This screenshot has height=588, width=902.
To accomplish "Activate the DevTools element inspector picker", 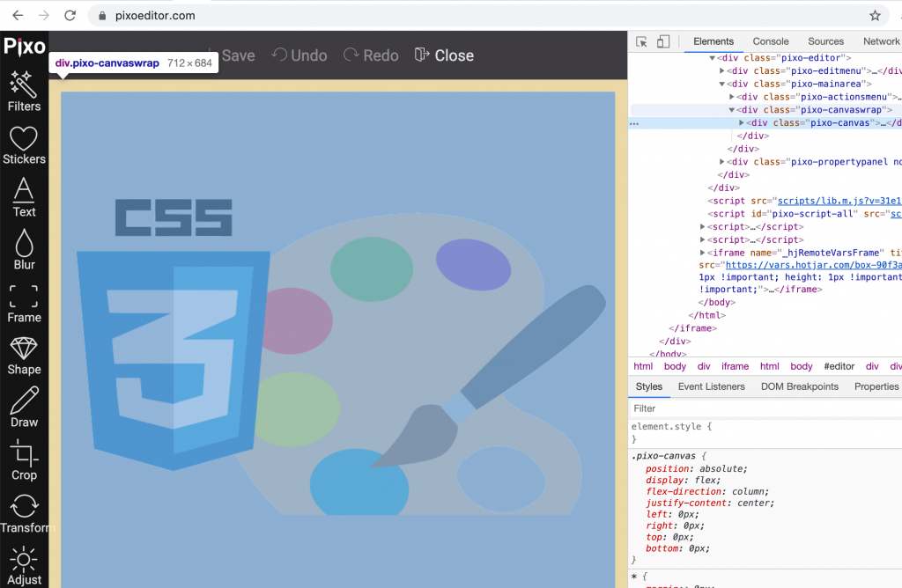I will click(x=641, y=41).
